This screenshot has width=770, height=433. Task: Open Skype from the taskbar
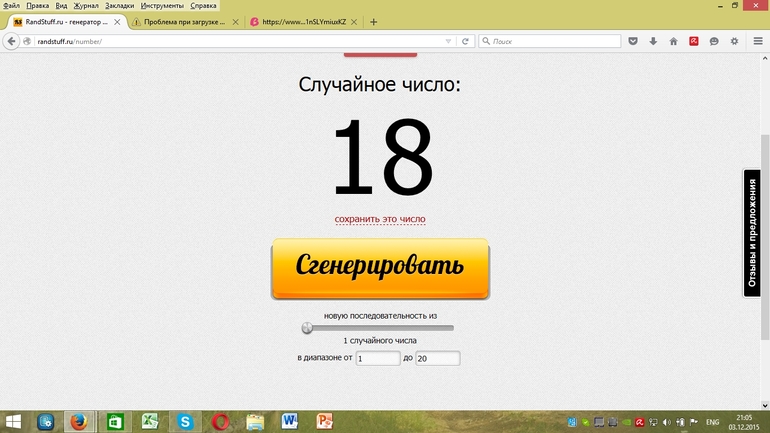click(184, 421)
